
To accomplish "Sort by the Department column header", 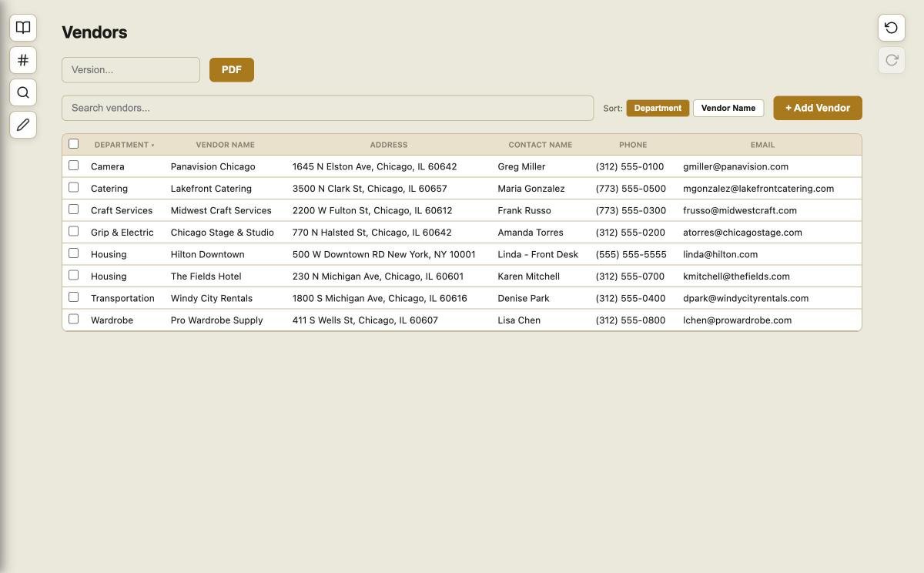I will tap(124, 145).
